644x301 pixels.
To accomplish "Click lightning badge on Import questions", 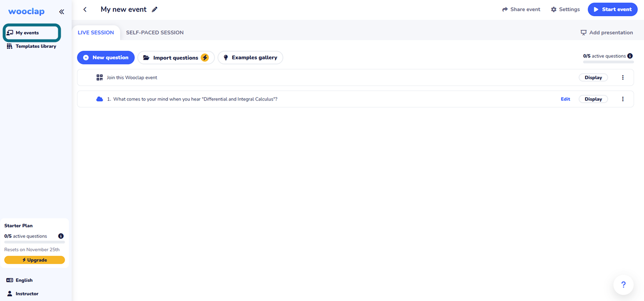I will coord(205,58).
